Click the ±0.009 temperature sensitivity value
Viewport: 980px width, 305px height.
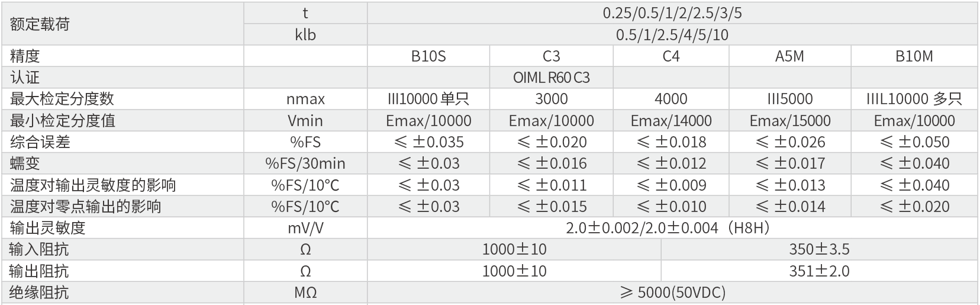[x=671, y=185]
